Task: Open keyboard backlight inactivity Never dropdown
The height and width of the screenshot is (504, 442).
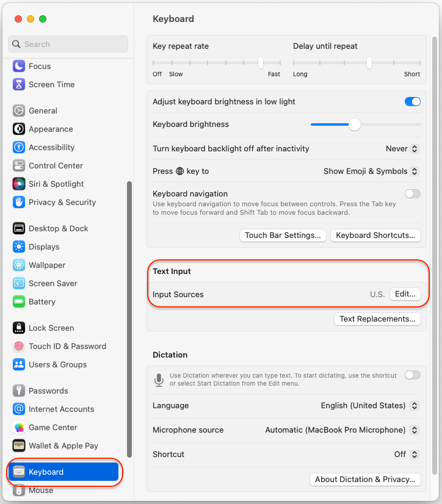Action: coord(402,148)
